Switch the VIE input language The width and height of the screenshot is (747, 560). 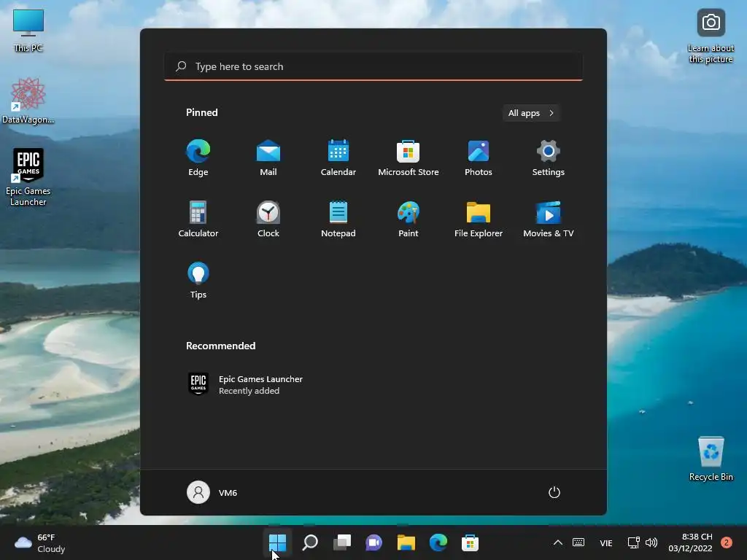click(x=606, y=542)
